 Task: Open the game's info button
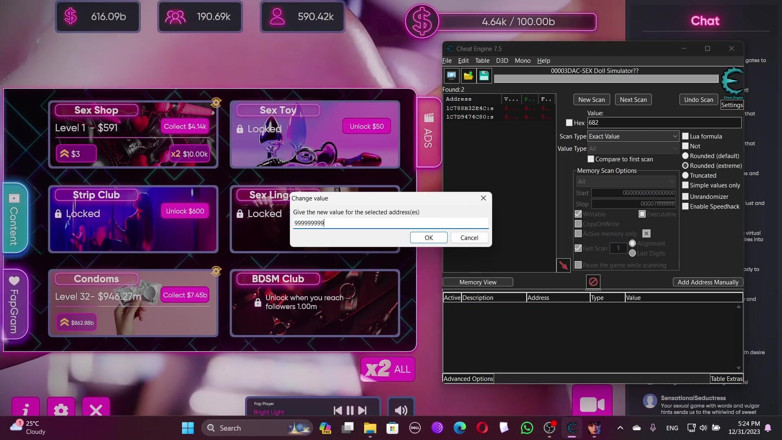click(x=25, y=410)
